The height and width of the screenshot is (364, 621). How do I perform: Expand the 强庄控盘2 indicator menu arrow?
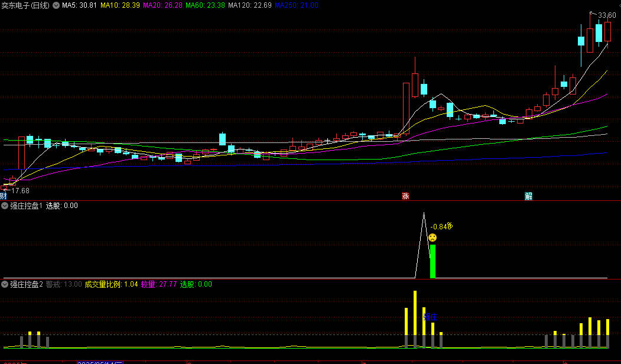pos(5,284)
